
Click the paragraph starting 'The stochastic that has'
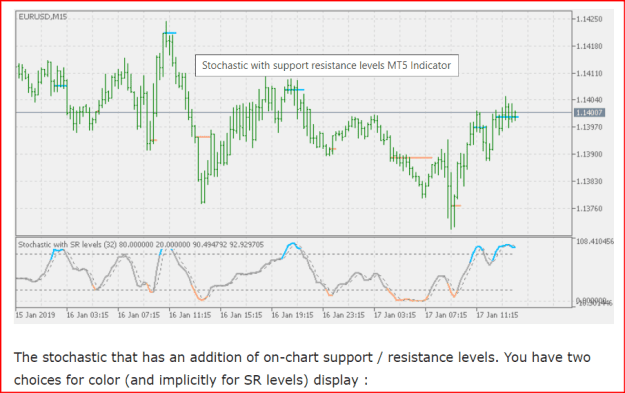point(302,369)
